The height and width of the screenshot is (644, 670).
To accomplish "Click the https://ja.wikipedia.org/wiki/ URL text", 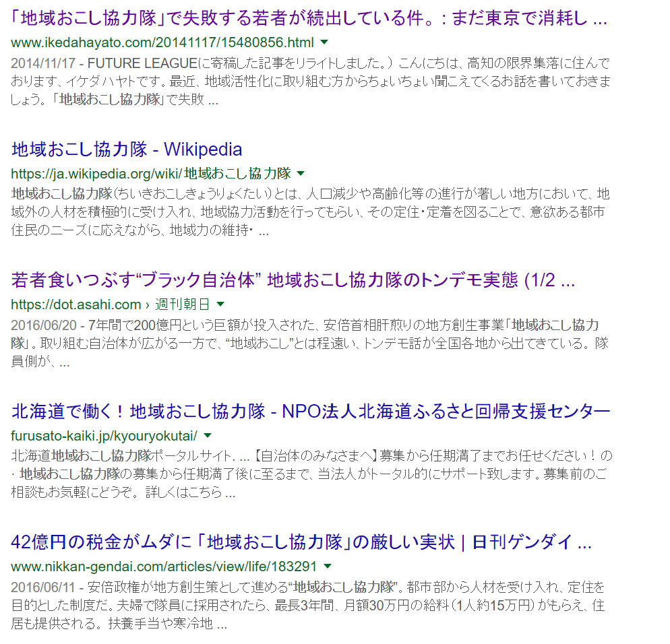I will point(151,173).
